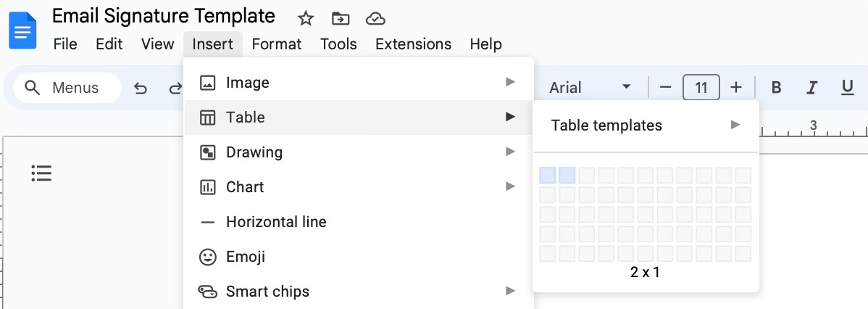Insert a 2 x 1 table from grid

pyautogui.click(x=567, y=176)
